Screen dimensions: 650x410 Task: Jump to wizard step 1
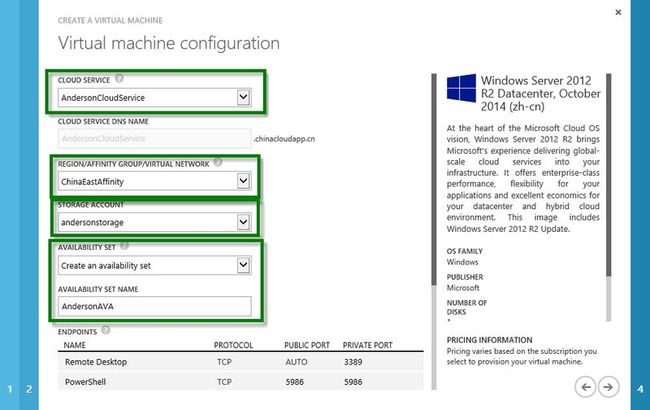coord(10,389)
